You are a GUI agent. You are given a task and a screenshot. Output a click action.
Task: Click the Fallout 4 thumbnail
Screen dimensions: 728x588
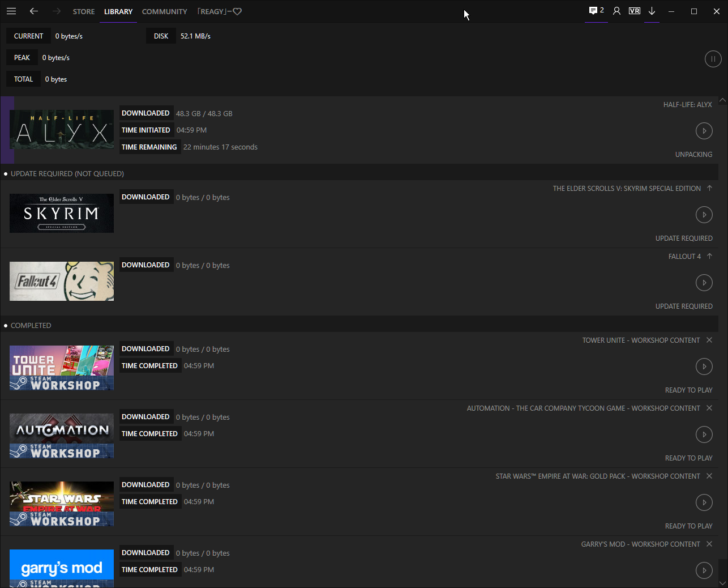click(x=62, y=281)
